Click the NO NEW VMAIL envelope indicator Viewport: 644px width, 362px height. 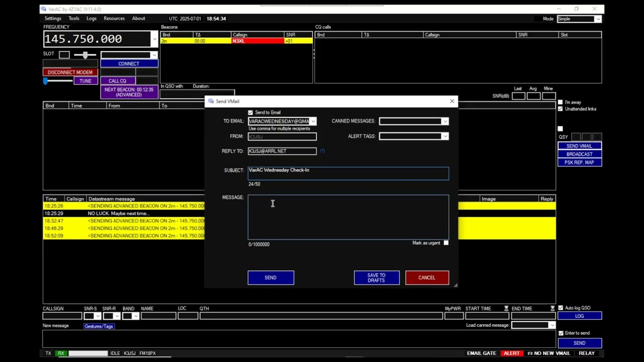point(548,353)
